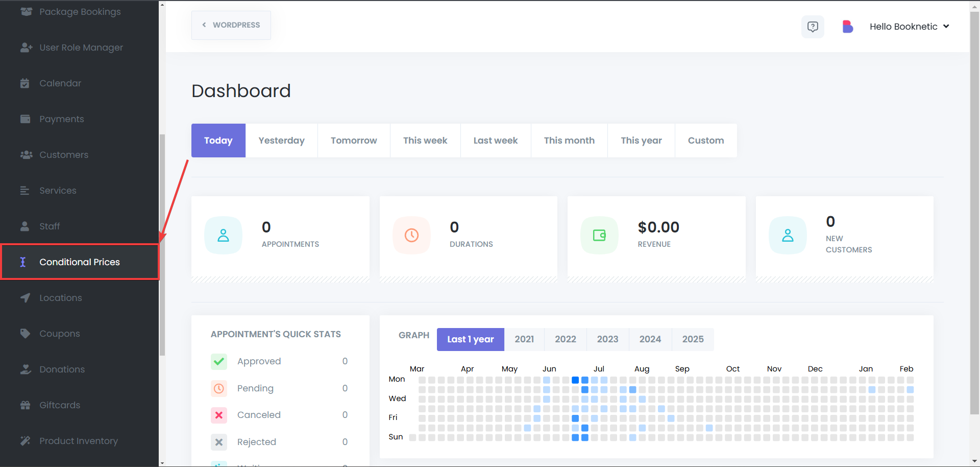980x467 pixels.
Task: Open Conditional Prices in the sidebar
Action: [x=80, y=262]
